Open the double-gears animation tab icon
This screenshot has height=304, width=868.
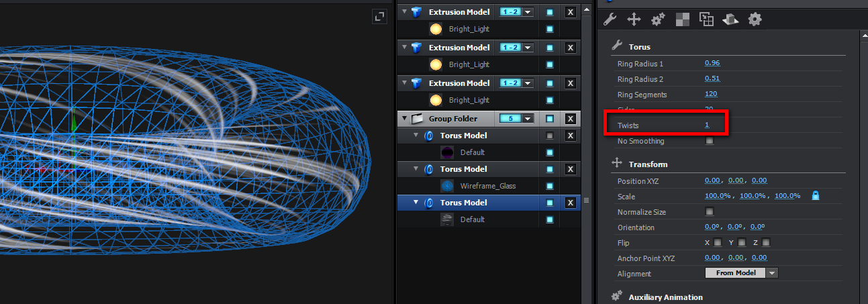click(x=658, y=19)
